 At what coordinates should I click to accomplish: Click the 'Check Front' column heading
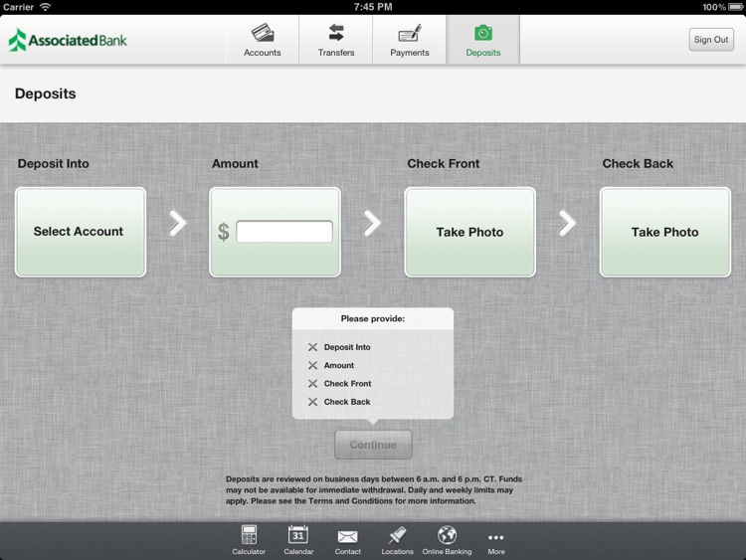(x=443, y=163)
